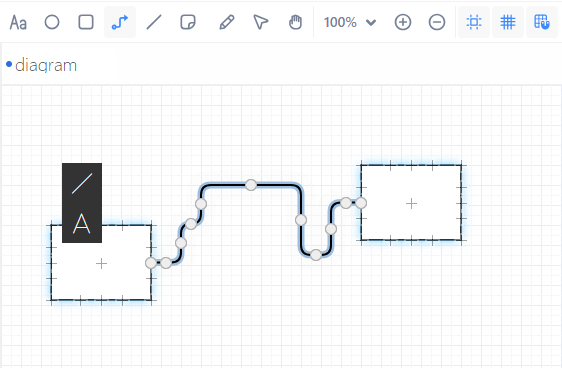Select the Rectangle shape tool

click(86, 22)
